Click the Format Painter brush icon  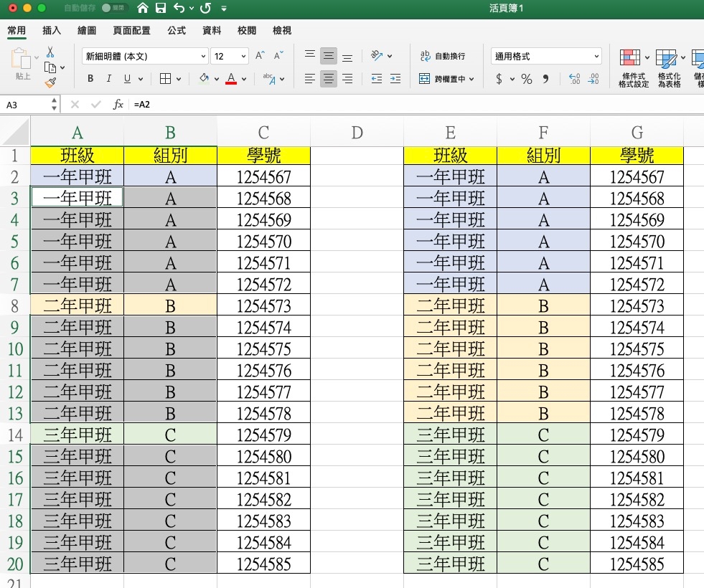tap(50, 82)
